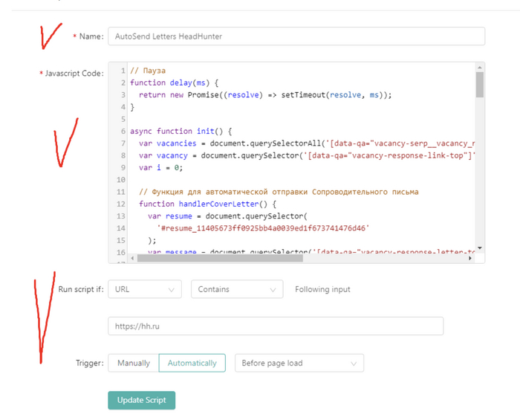Click the resume ID string on line 14
Viewport: 520px width, 420px height.
pos(263,228)
